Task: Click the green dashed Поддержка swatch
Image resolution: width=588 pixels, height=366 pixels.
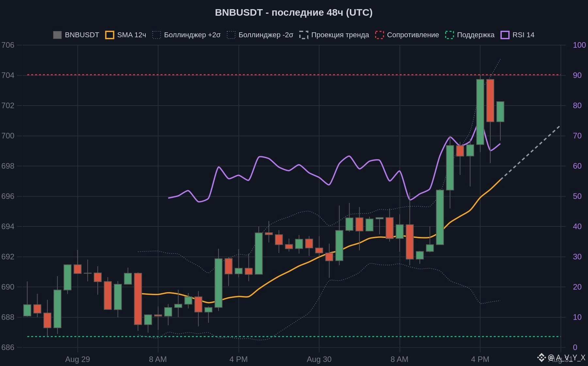Action: [449, 35]
